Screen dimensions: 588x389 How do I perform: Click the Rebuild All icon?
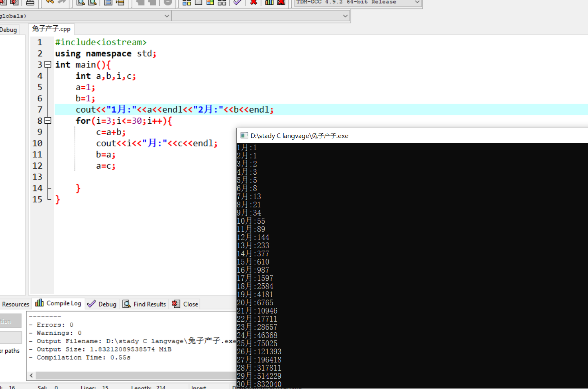222,2
